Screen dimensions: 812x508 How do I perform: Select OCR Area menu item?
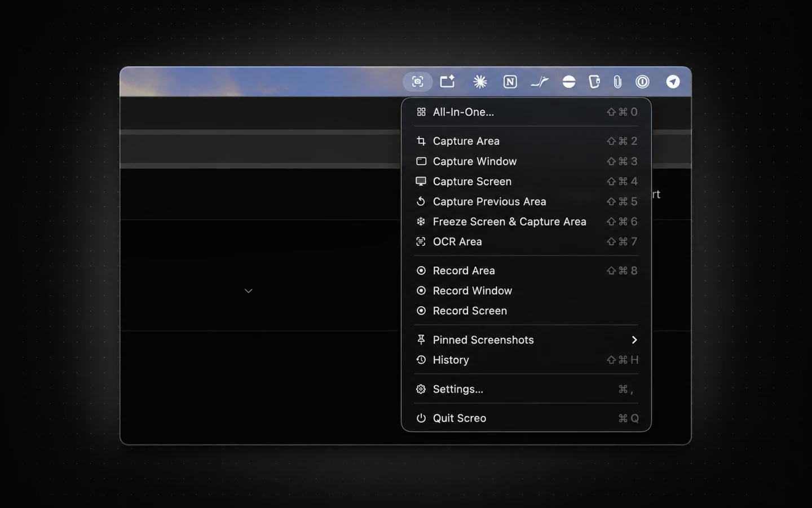pyautogui.click(x=527, y=241)
